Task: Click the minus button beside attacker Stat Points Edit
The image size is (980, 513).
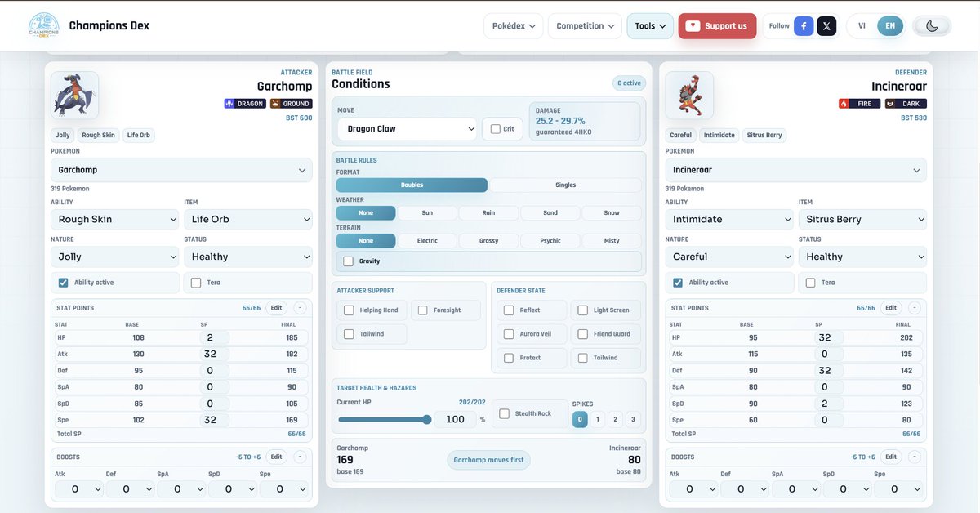Action: tap(300, 308)
